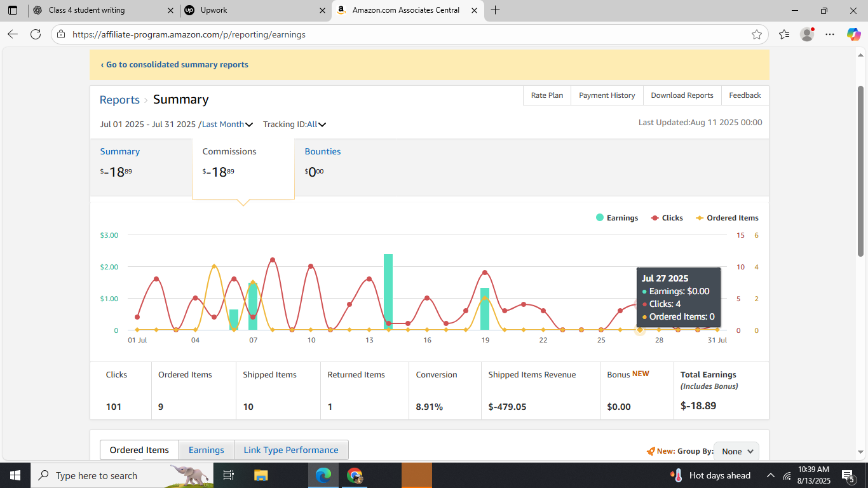Open File Explorer from the taskbar
Viewport: 868px width, 488px height.
click(x=261, y=475)
